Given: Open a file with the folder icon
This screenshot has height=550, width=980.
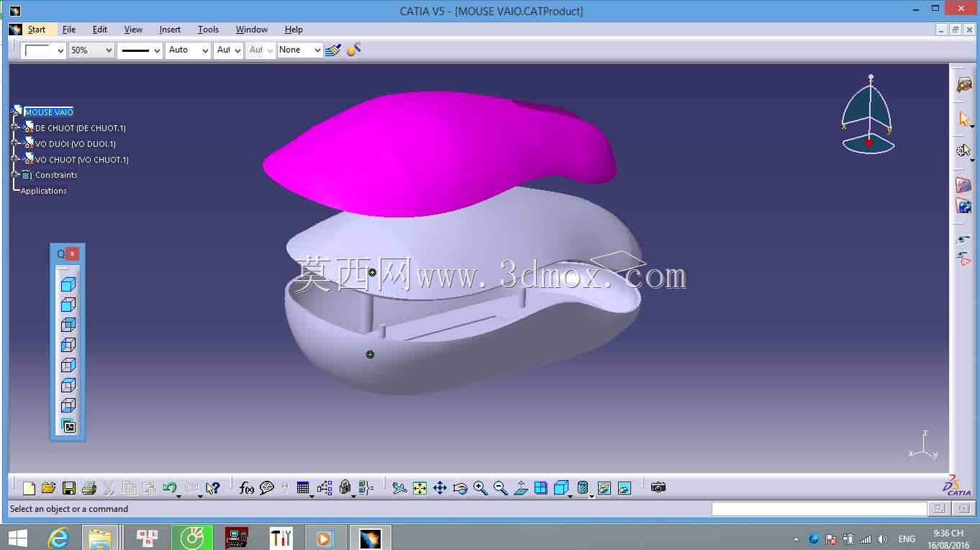Looking at the screenshot, I should (x=48, y=488).
